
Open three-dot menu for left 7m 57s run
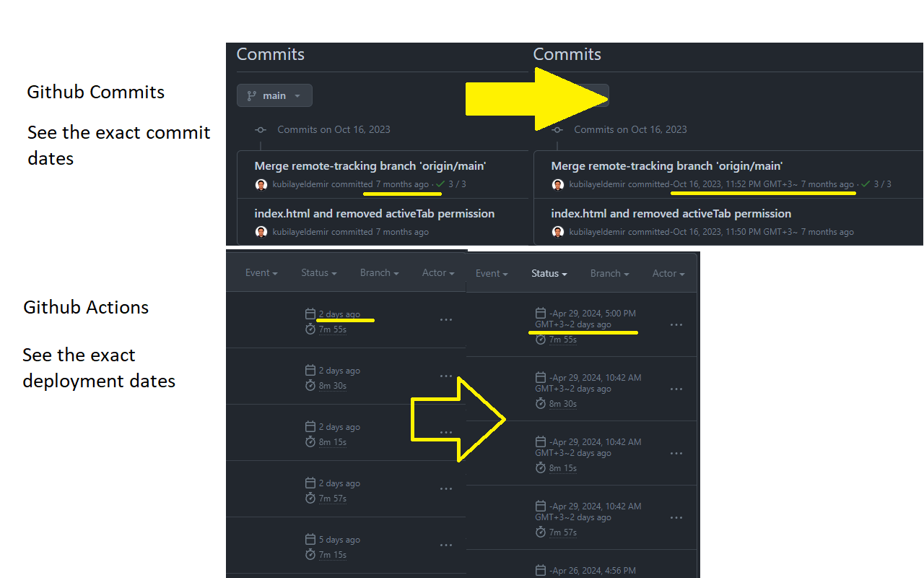tap(446, 489)
